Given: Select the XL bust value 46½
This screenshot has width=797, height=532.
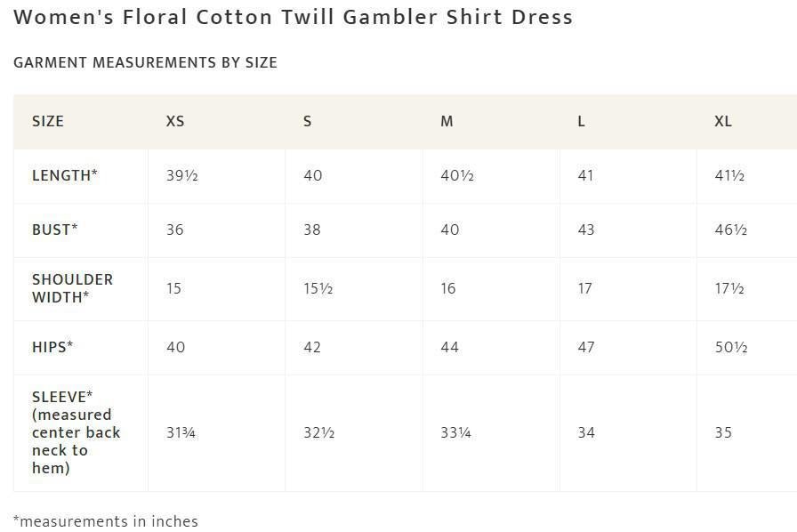Looking at the screenshot, I should click(731, 230).
